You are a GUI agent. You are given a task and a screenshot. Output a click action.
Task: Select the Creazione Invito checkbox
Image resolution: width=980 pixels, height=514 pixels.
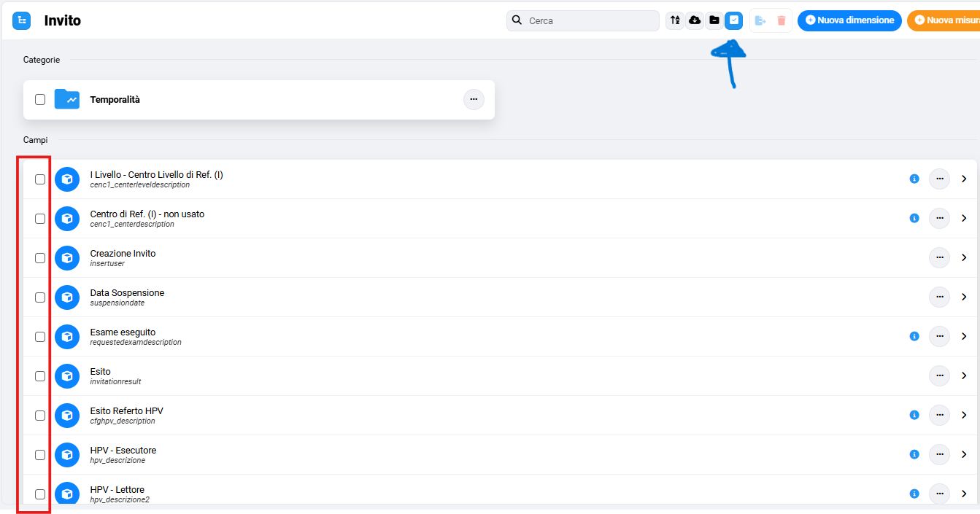click(x=40, y=258)
